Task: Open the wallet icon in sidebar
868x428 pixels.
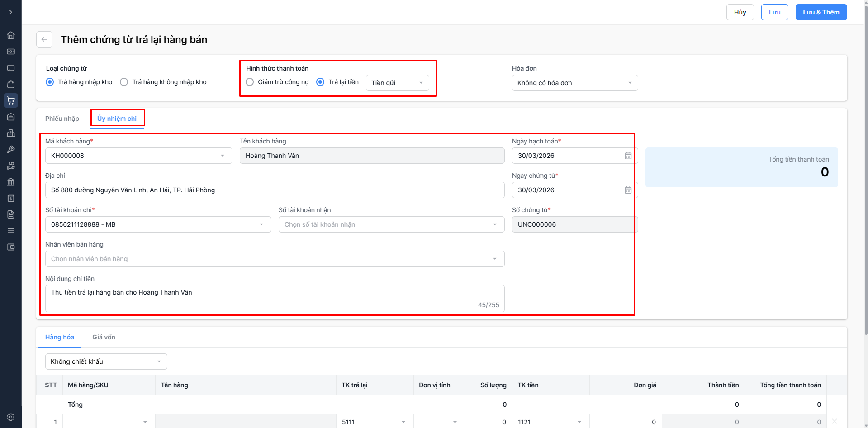Action: (x=11, y=247)
